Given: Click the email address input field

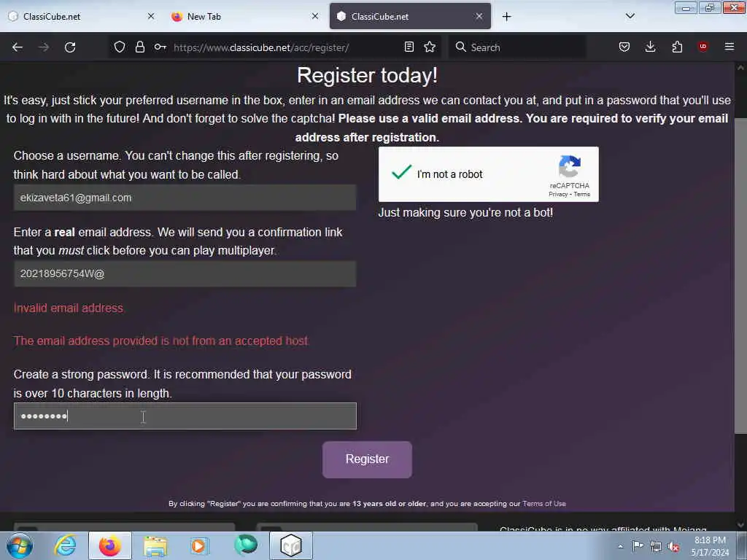Looking at the screenshot, I should pyautogui.click(x=185, y=274).
